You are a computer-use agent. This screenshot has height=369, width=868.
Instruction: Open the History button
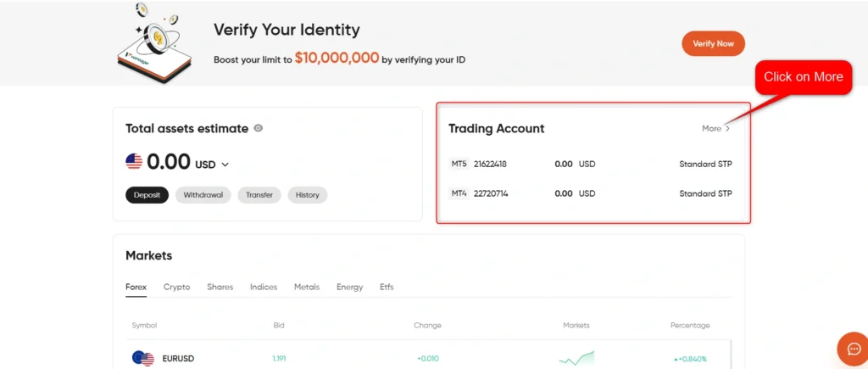click(x=307, y=195)
